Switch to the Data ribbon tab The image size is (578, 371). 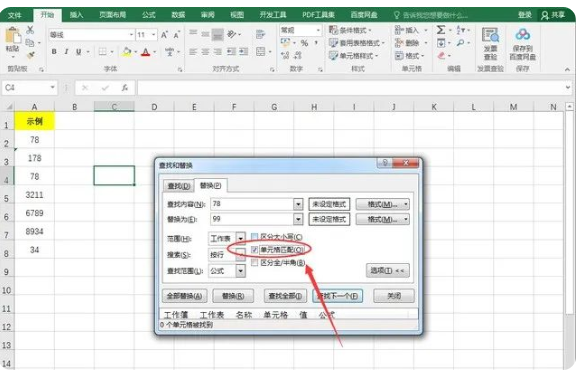178,15
